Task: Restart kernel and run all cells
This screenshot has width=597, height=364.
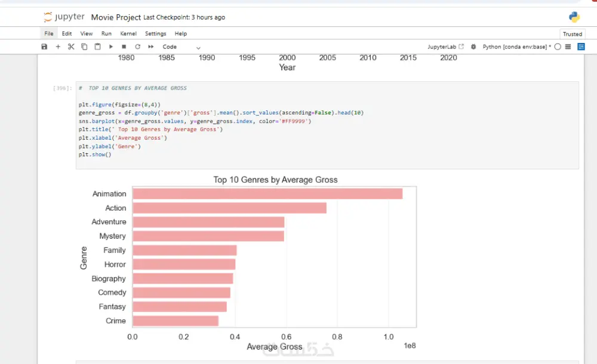Action: (x=151, y=47)
